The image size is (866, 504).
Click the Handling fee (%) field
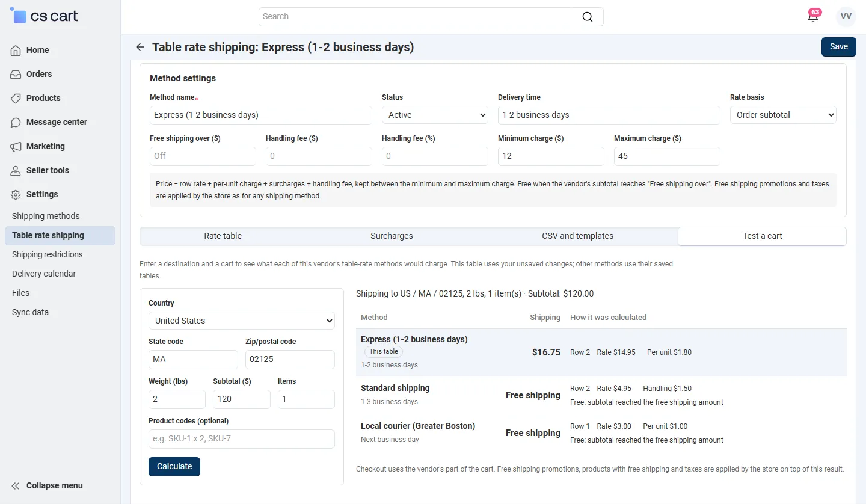pos(435,156)
